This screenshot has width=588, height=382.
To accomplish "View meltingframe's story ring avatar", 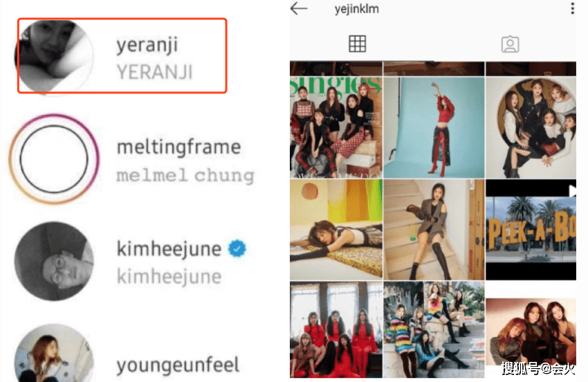I will (x=54, y=158).
